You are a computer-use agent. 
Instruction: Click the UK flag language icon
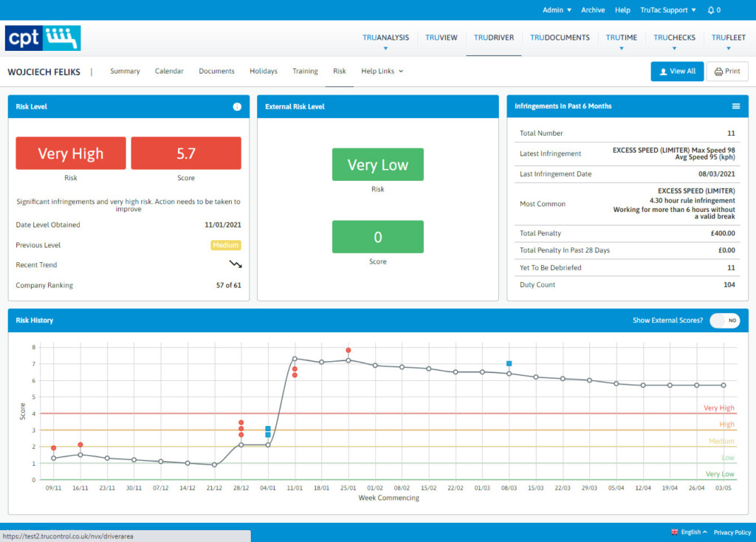tap(675, 532)
